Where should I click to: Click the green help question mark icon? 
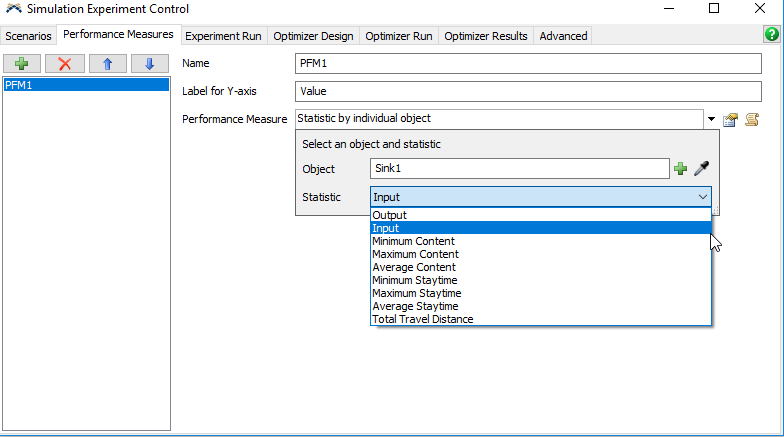[771, 34]
